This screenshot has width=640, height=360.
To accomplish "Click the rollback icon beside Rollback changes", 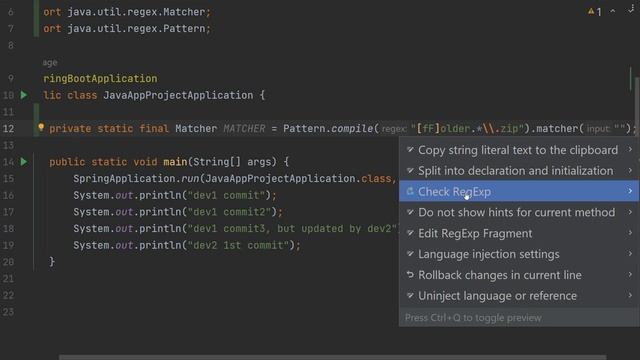I will point(410,275).
